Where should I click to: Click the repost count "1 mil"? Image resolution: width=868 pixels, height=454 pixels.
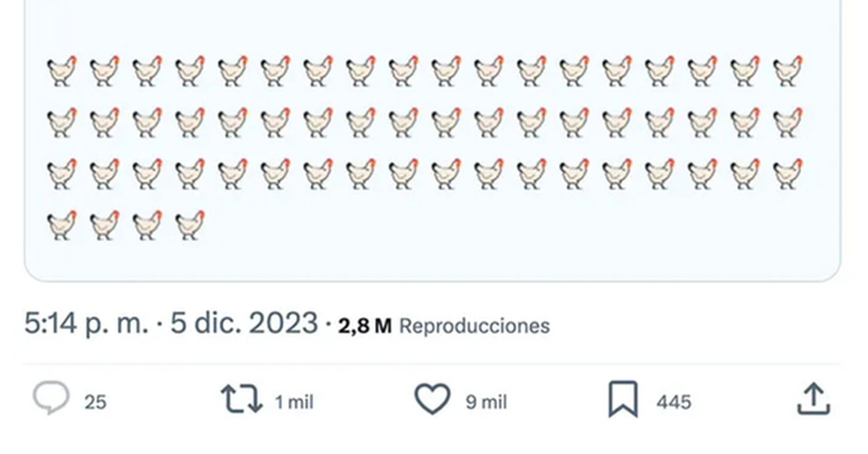294,402
